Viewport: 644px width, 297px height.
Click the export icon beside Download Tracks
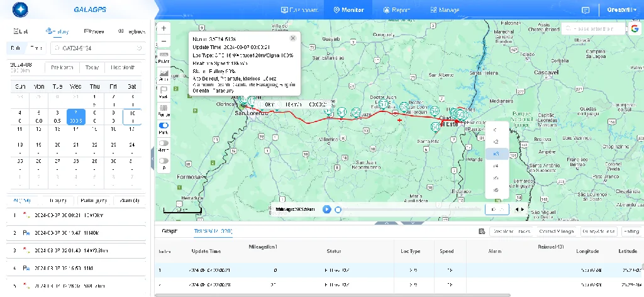pos(481,232)
